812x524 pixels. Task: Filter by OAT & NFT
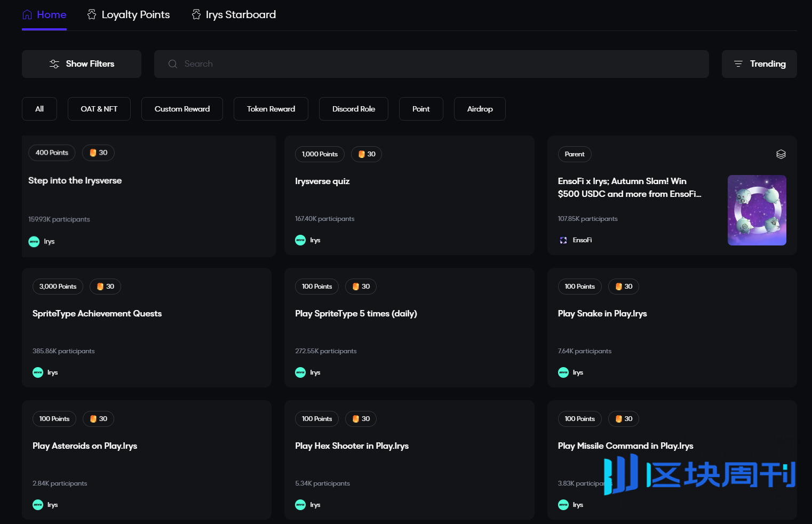[x=99, y=109]
